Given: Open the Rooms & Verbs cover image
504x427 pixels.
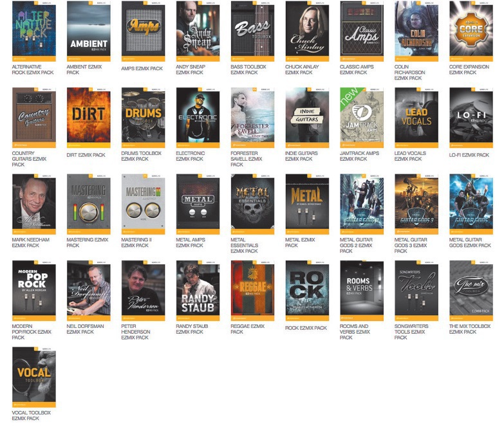Looking at the screenshot, I should [362, 291].
